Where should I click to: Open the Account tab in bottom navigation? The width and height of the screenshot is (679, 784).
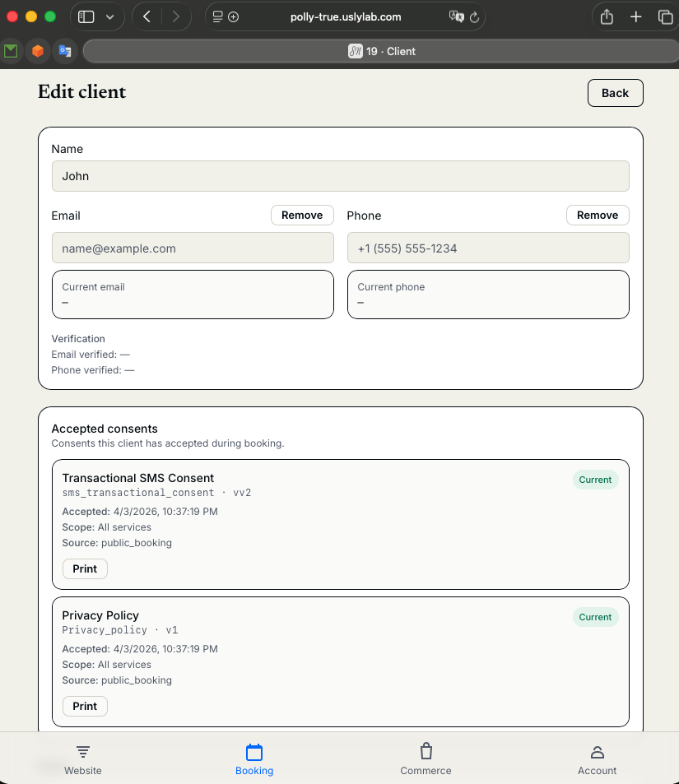pyautogui.click(x=597, y=760)
